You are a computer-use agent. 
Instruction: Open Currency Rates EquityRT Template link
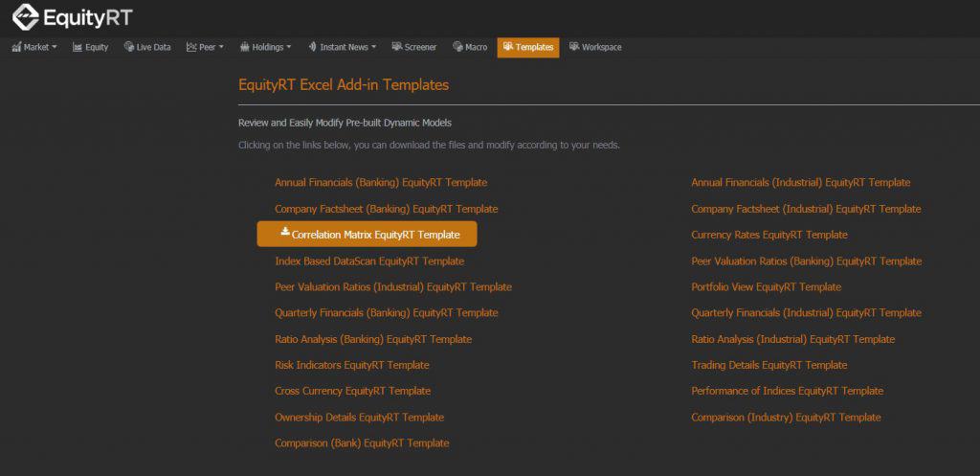click(769, 235)
